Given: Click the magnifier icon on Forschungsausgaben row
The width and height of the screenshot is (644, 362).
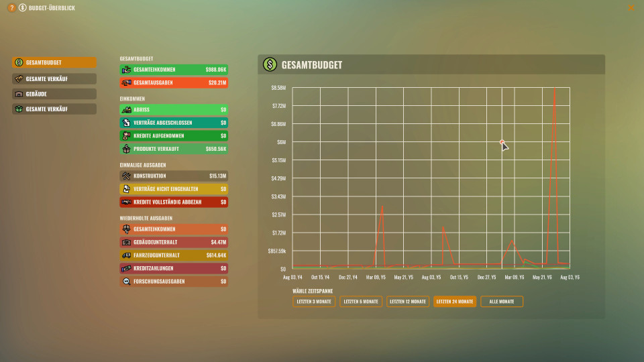Looking at the screenshot, I should pos(126,282).
